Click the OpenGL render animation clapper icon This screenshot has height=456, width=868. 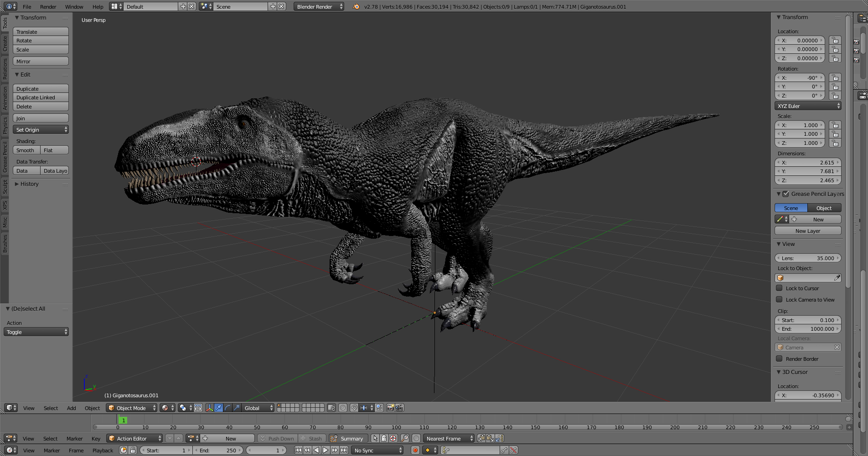pyautogui.click(x=399, y=408)
